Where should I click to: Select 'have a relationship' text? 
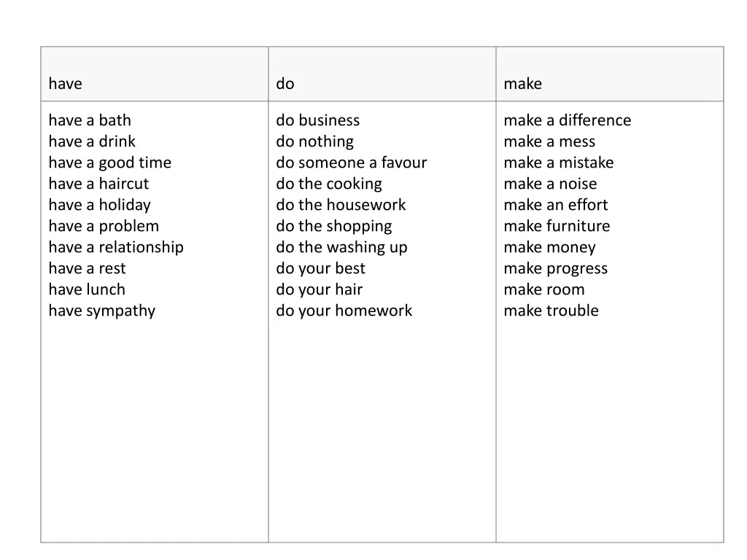click(116, 247)
